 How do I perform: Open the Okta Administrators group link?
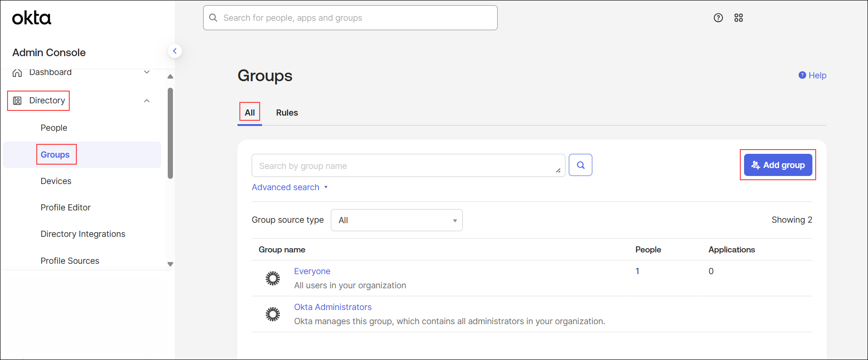333,307
